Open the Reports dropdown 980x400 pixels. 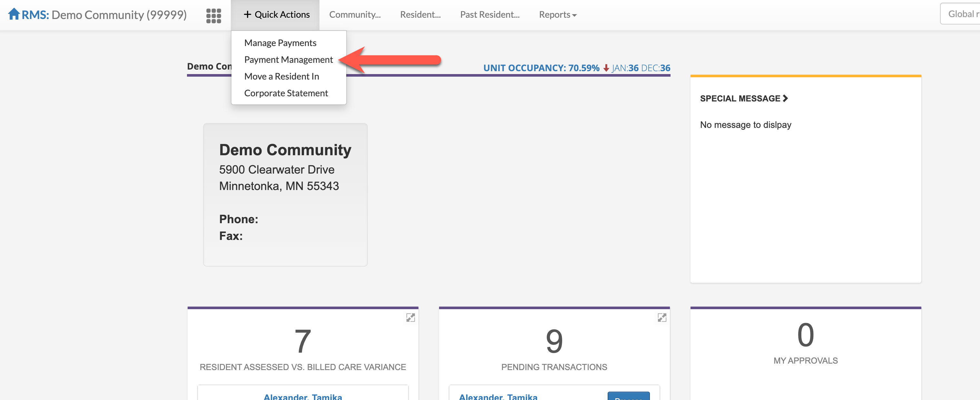(x=557, y=14)
